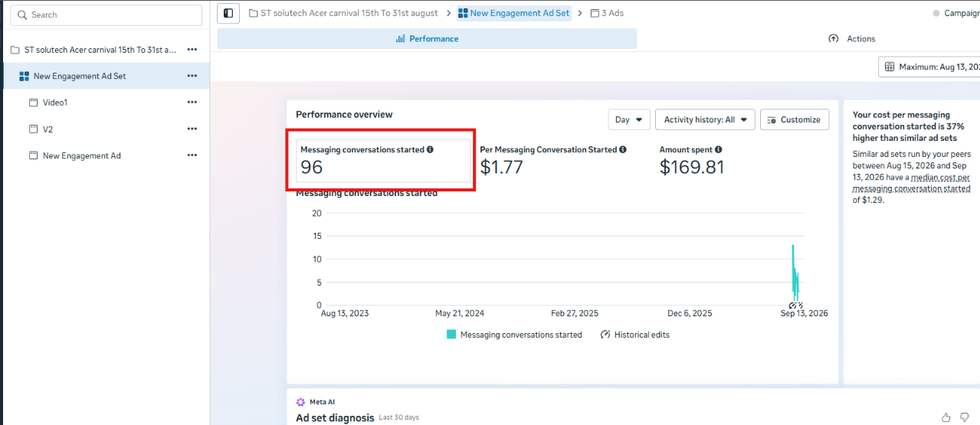The image size is (980, 425).
Task: Select the V2 ad in sidebar
Action: (48, 129)
